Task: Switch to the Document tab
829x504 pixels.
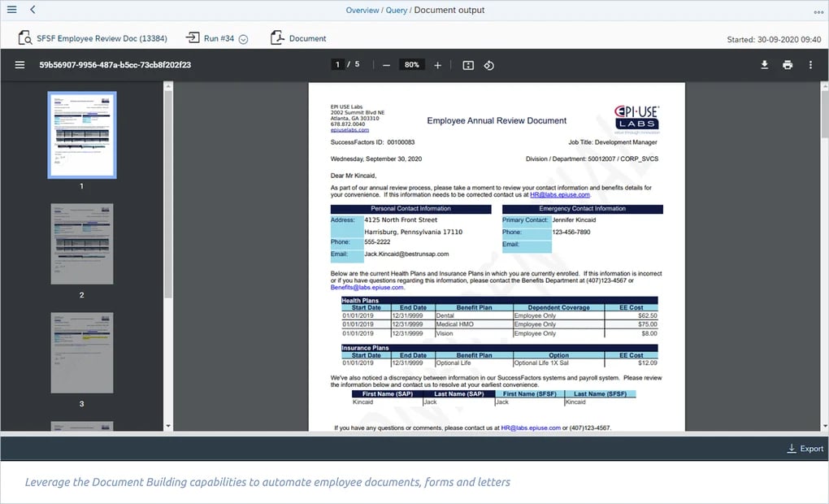Action: coord(298,38)
